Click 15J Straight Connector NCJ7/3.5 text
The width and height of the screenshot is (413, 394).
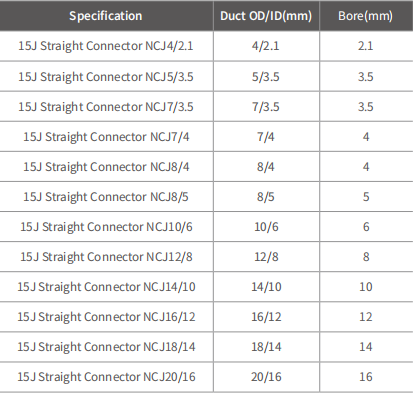tap(106, 107)
